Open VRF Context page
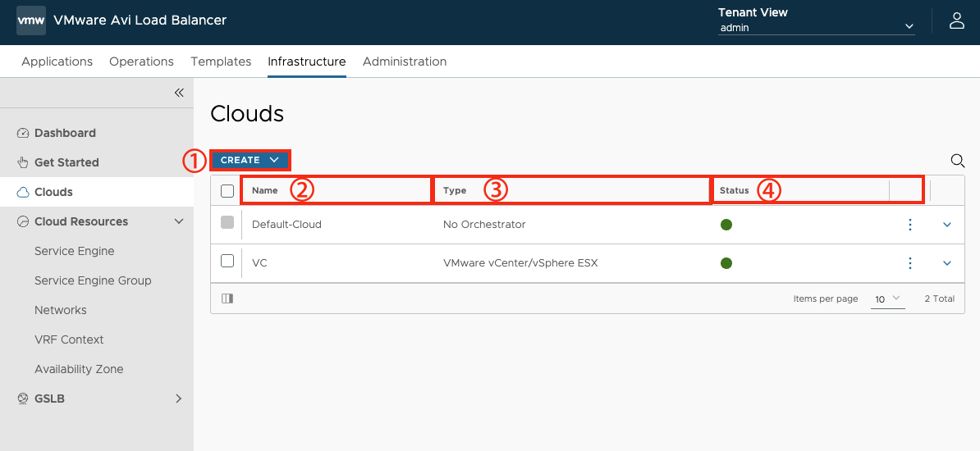The height and width of the screenshot is (451, 980). (69, 339)
